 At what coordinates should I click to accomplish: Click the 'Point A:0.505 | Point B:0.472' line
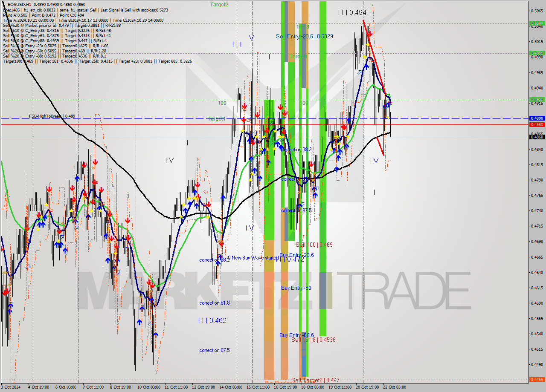[43, 15]
